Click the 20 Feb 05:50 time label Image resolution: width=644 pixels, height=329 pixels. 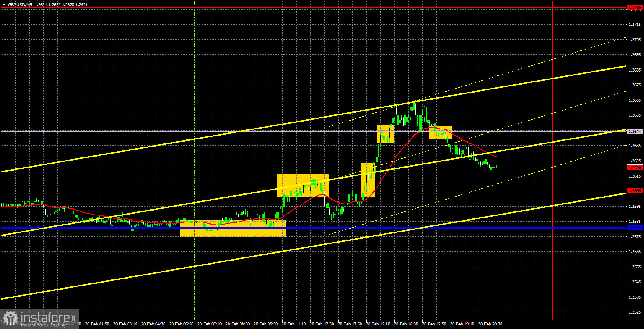coord(181,324)
